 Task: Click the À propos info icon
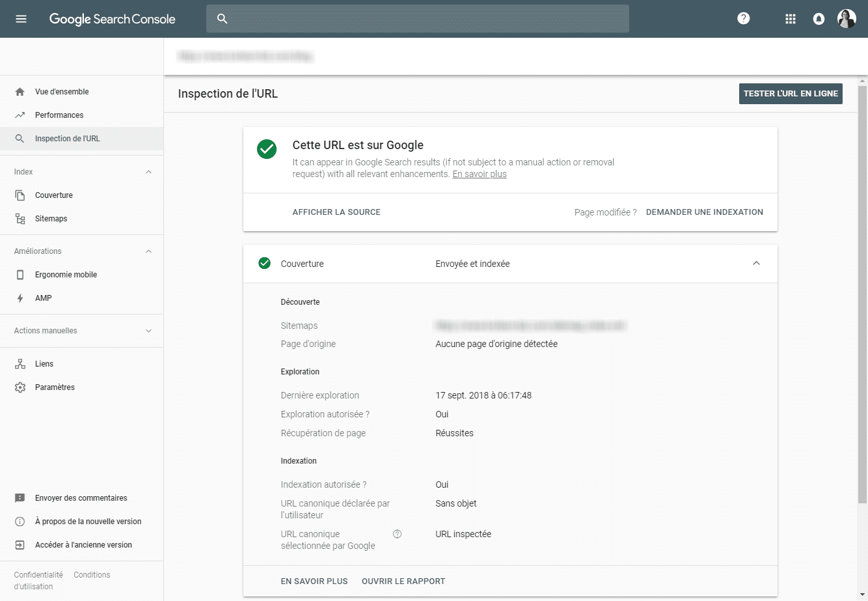(20, 522)
